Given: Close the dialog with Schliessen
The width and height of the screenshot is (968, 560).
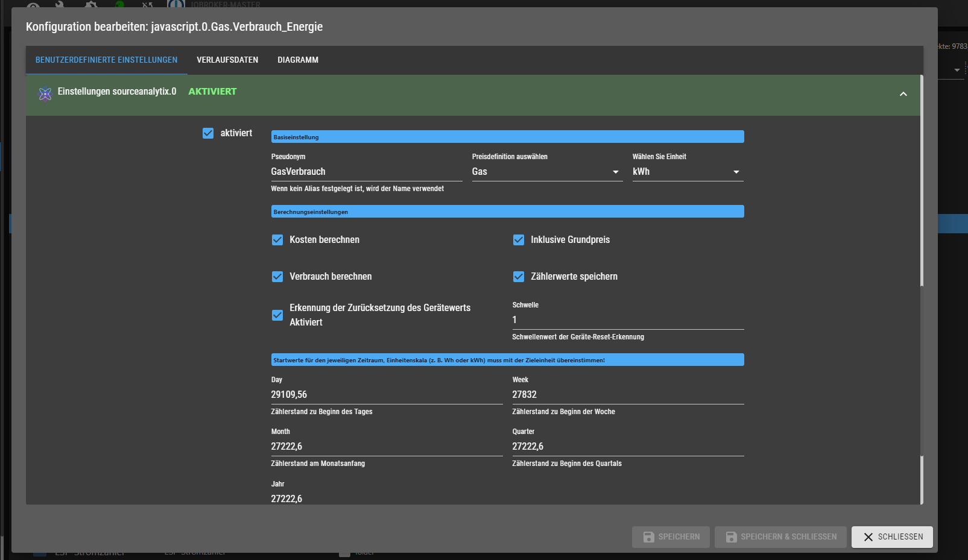Looking at the screenshot, I should (892, 537).
